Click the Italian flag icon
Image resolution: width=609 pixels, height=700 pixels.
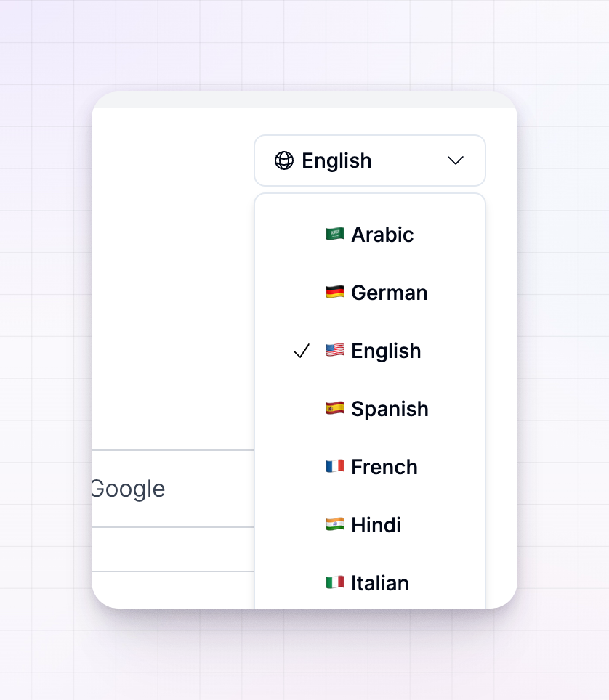pos(335,582)
